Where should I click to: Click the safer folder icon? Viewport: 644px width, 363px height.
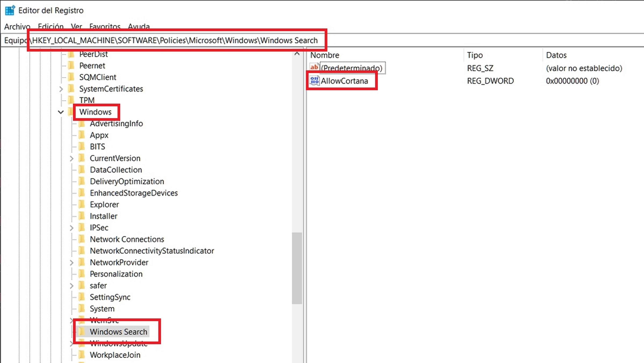point(82,286)
